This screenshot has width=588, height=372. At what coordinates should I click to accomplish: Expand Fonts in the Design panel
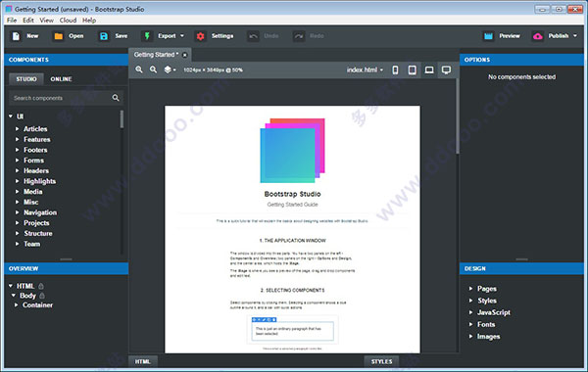point(470,324)
